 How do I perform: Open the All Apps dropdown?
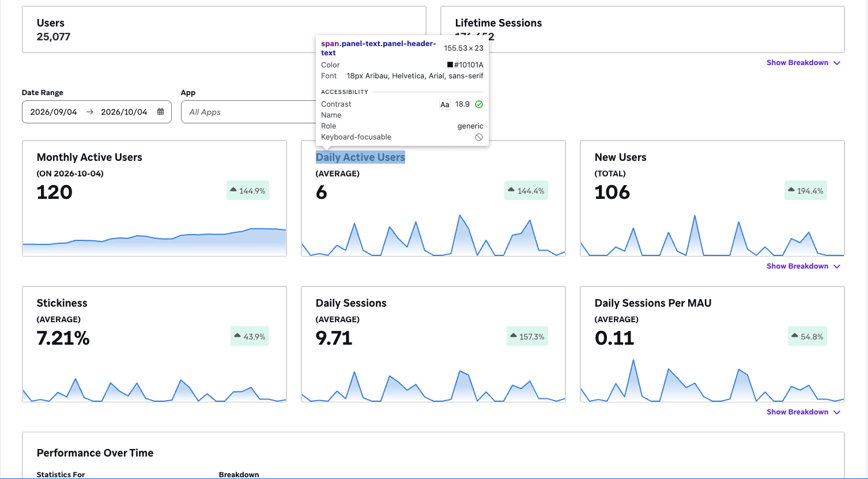[248, 112]
